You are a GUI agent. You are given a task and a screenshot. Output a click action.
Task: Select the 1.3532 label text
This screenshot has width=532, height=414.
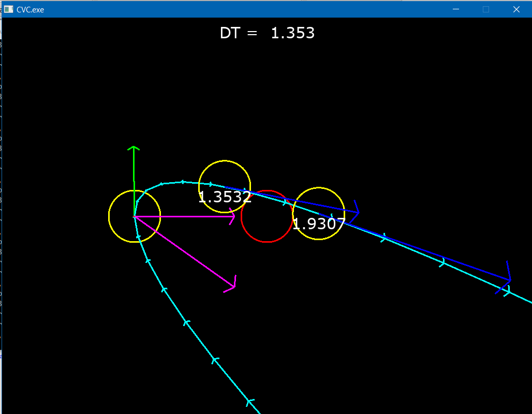(225, 197)
